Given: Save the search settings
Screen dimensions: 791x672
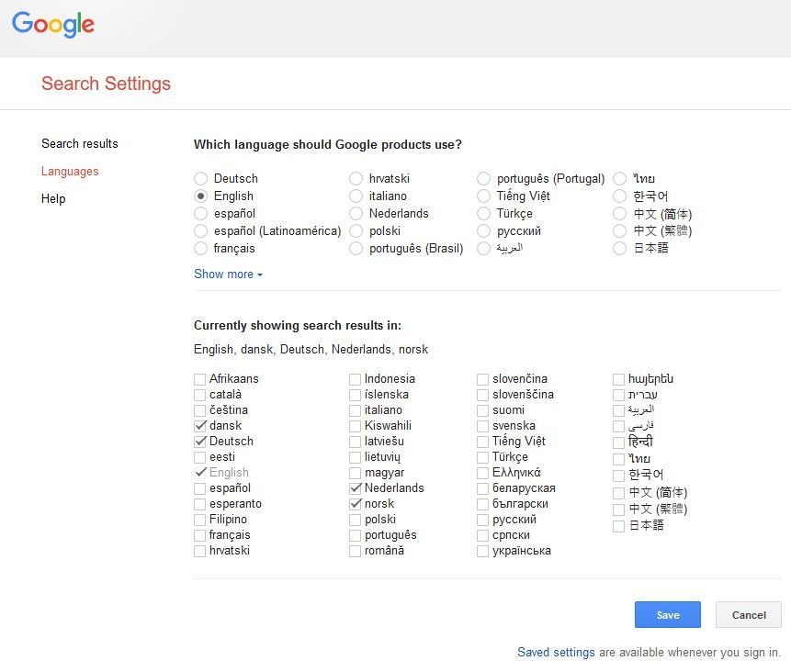Looking at the screenshot, I should click(667, 614).
